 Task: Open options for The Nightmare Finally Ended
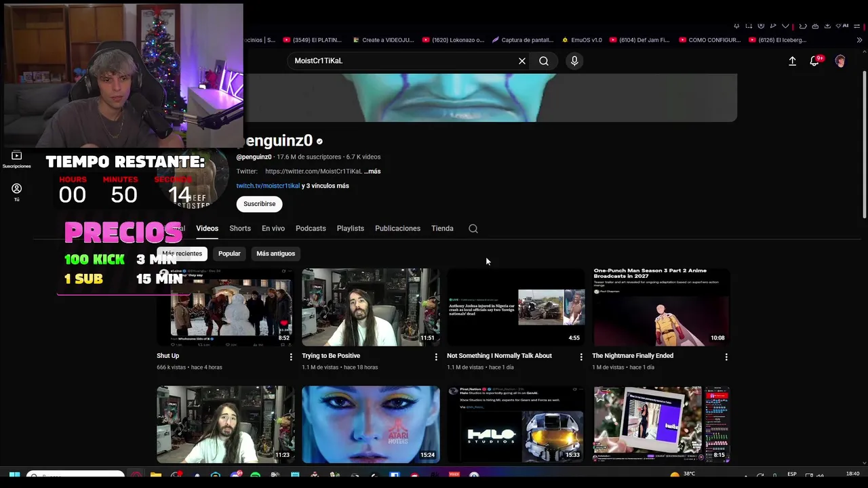[x=726, y=357]
